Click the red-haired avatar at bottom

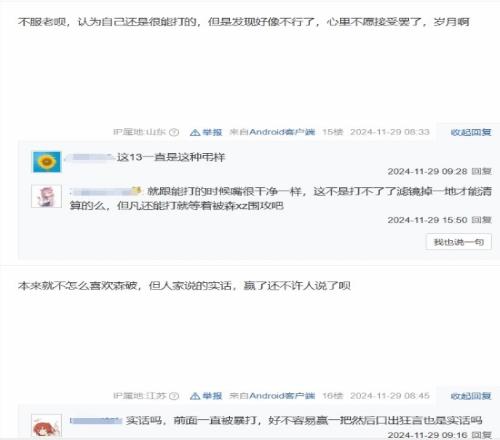click(46, 426)
